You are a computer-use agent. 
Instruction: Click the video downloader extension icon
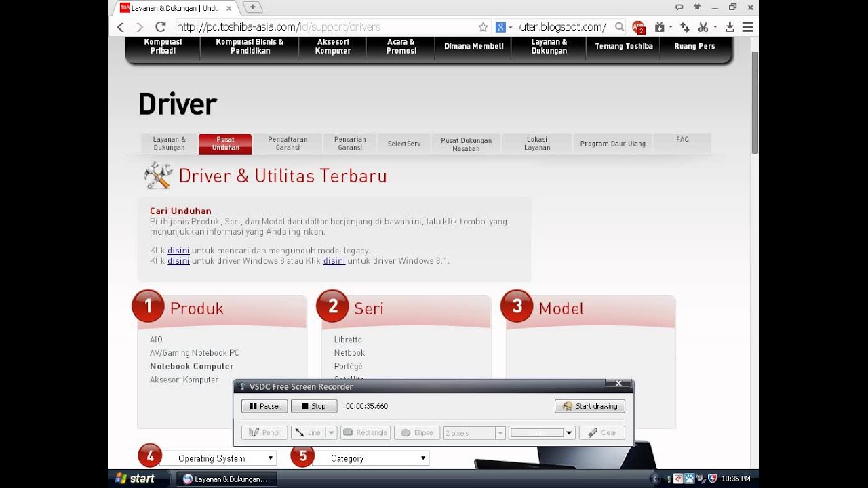coord(659,27)
